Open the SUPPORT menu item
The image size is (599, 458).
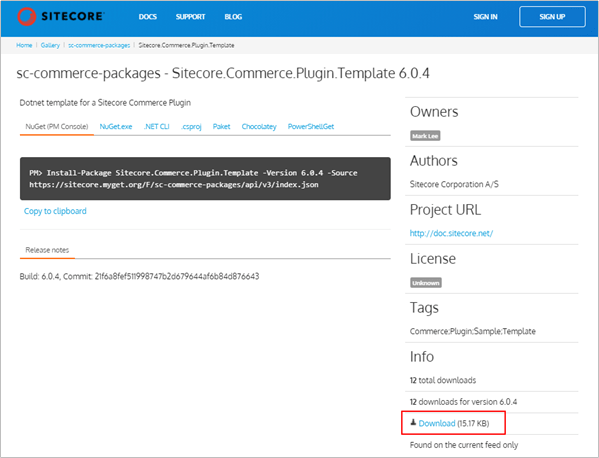click(x=190, y=17)
